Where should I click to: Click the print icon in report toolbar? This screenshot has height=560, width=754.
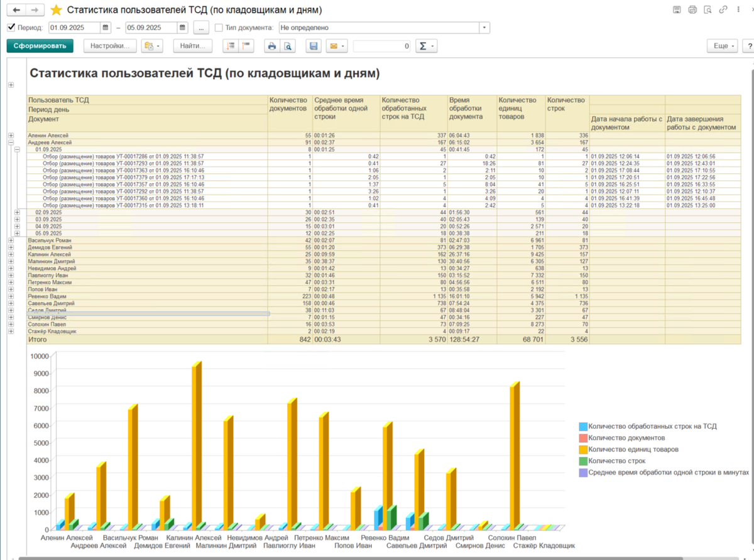pyautogui.click(x=272, y=46)
